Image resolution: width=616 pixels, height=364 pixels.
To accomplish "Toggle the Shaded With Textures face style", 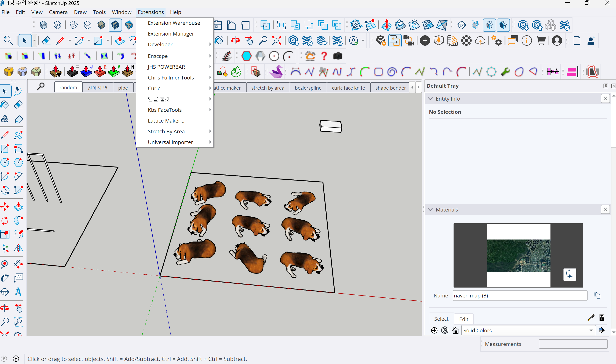I will pyautogui.click(x=115, y=25).
